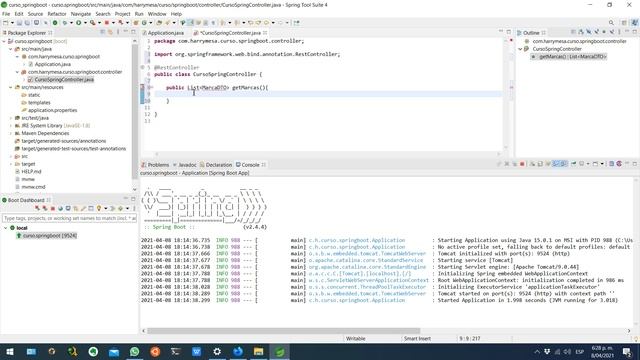
Task: Click the Maximize icon of Console view
Action: click(x=635, y=164)
